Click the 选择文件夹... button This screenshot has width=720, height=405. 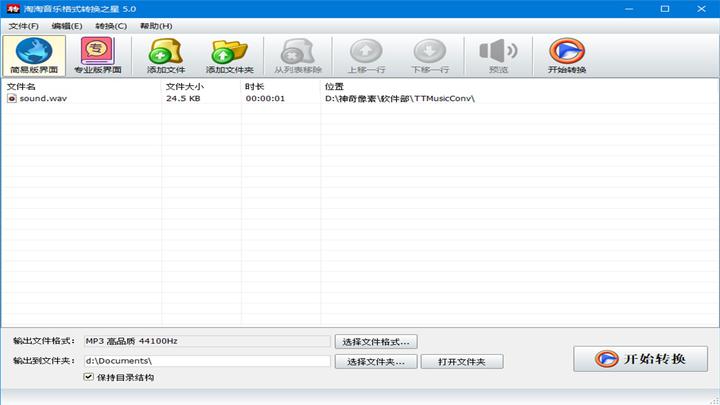click(x=376, y=362)
